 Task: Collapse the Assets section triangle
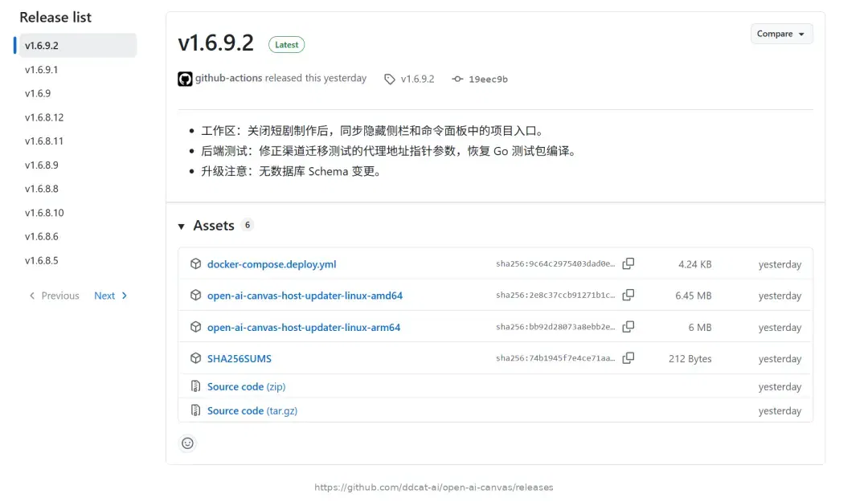click(x=181, y=226)
